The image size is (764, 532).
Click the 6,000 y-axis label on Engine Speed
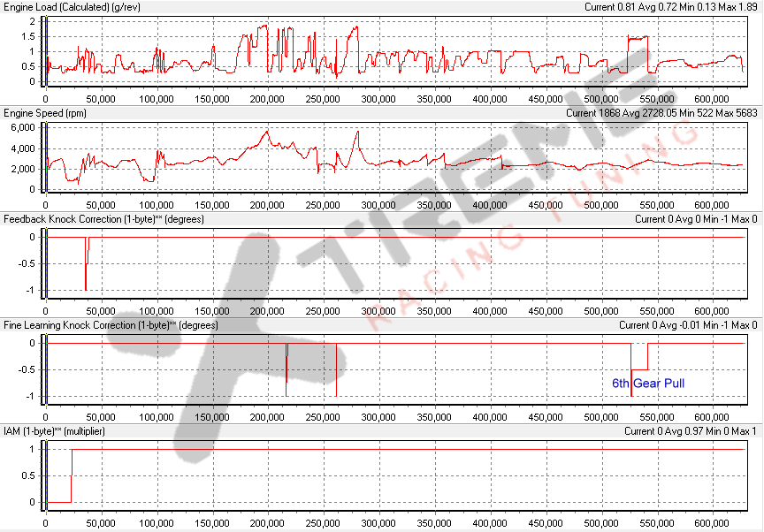(x=22, y=127)
